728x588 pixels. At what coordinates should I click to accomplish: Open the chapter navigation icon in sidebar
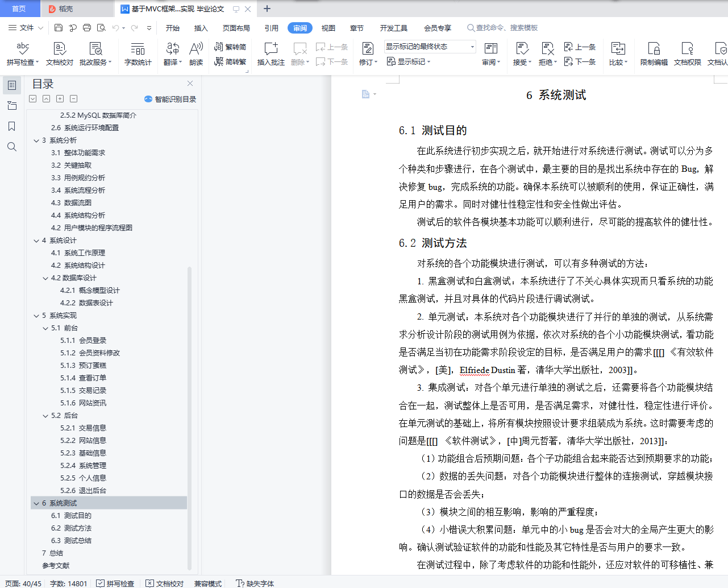[12, 106]
